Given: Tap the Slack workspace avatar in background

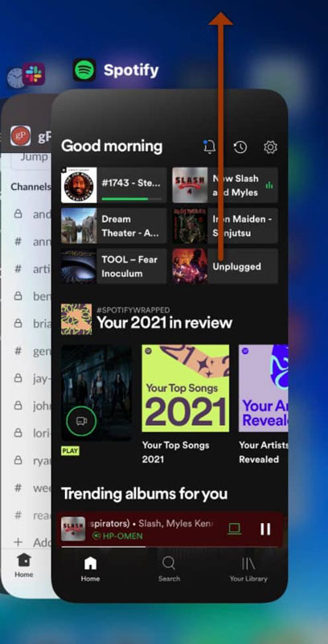Looking at the screenshot, I should click(x=21, y=136).
